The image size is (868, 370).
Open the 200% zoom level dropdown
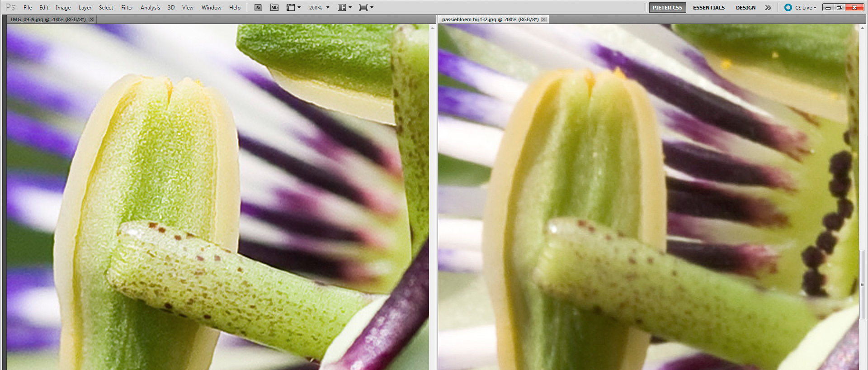319,8
